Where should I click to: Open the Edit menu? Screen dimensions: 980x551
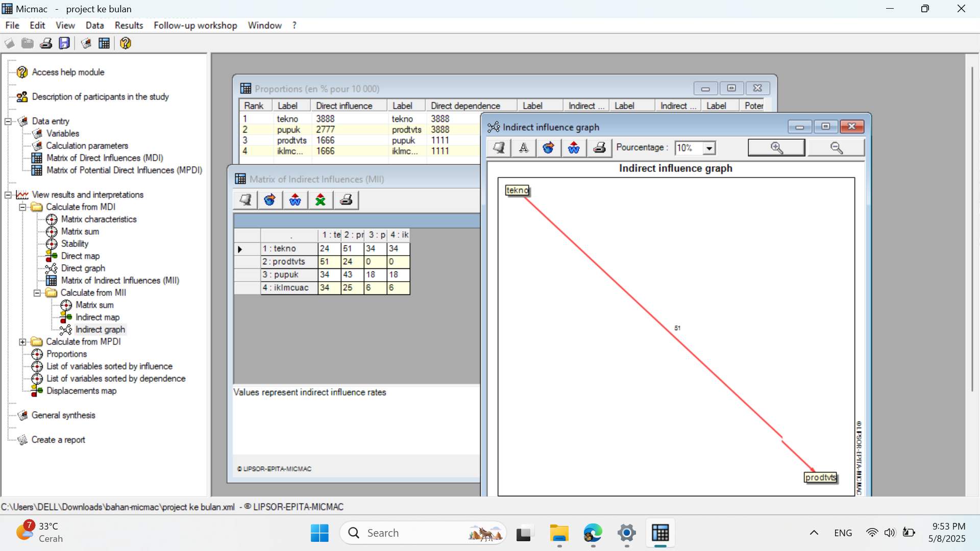pyautogui.click(x=37, y=26)
